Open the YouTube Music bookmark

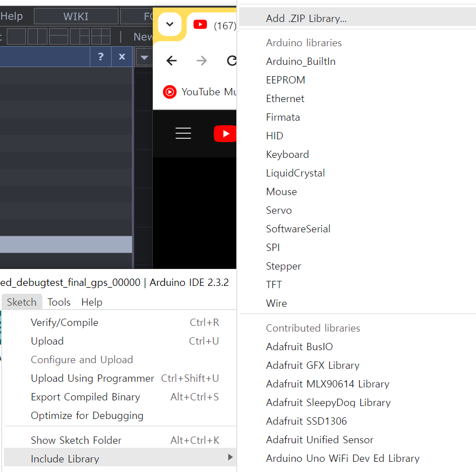200,92
